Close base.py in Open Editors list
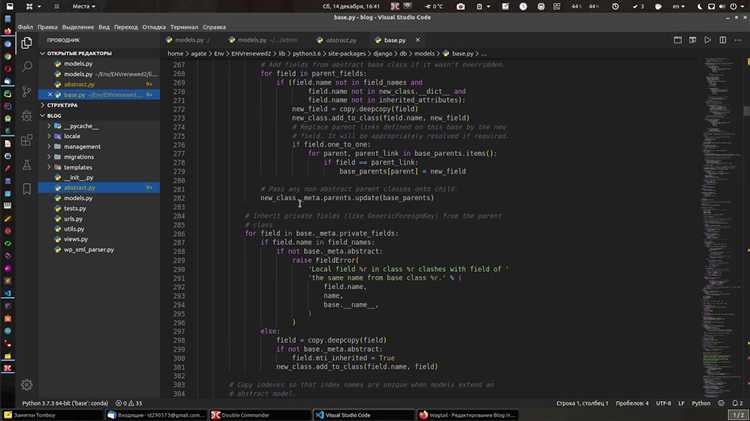This screenshot has width=750, height=421. coord(50,95)
